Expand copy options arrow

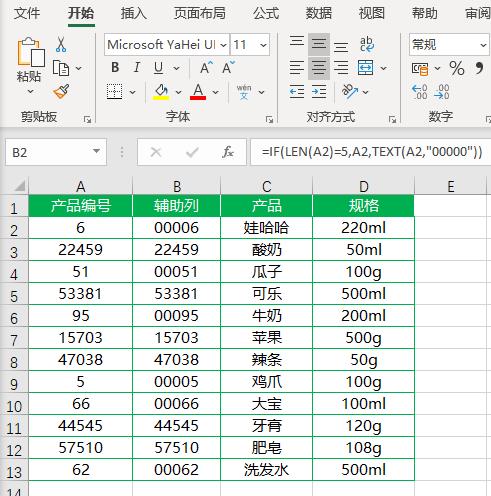click(79, 68)
